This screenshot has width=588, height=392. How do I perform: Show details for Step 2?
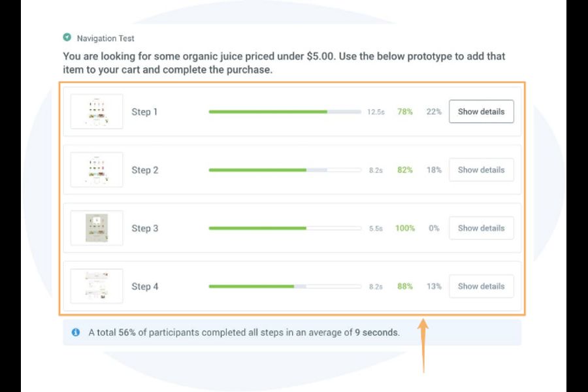(x=482, y=170)
